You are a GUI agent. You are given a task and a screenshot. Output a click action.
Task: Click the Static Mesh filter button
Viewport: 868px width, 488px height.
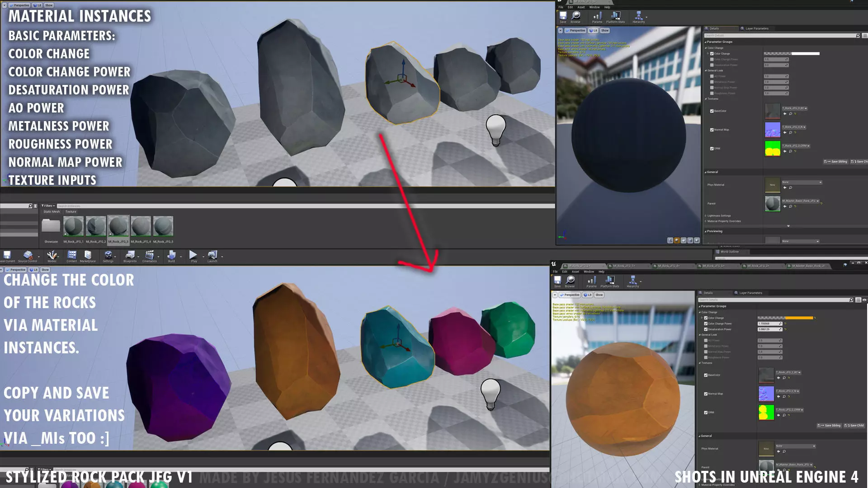[x=52, y=212]
